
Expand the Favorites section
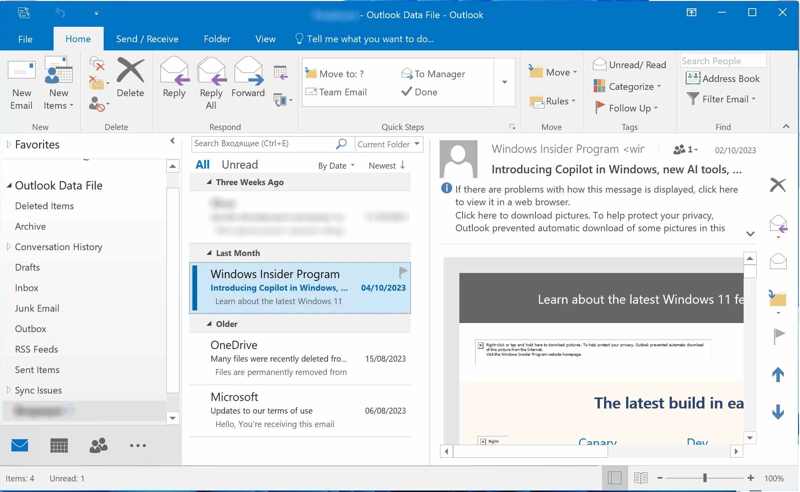pos(8,145)
